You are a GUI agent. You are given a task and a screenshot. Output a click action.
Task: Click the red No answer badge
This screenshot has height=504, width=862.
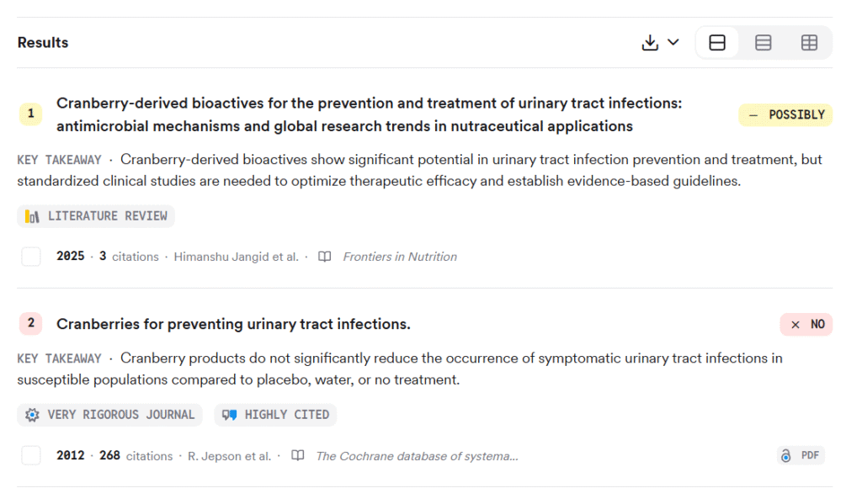coord(806,324)
